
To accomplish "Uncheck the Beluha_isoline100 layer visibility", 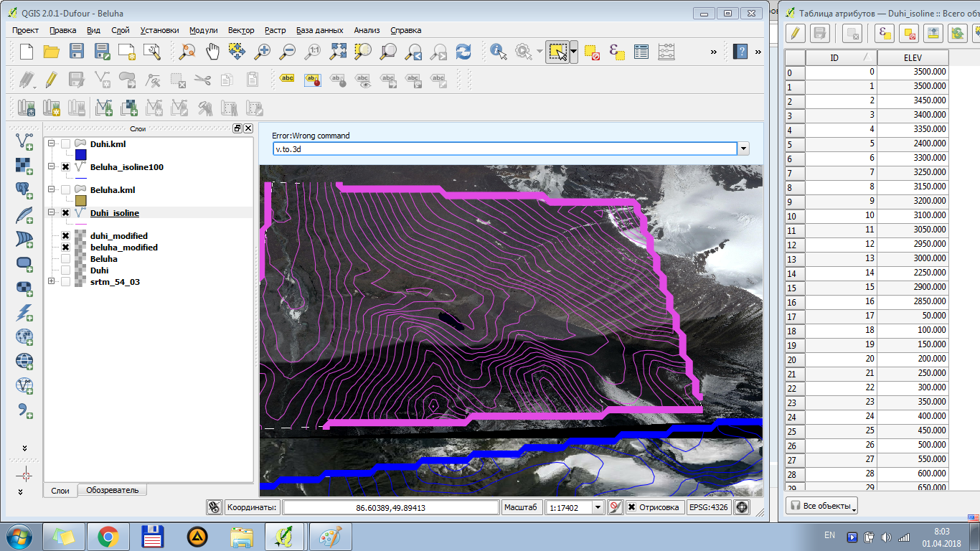I will point(66,167).
